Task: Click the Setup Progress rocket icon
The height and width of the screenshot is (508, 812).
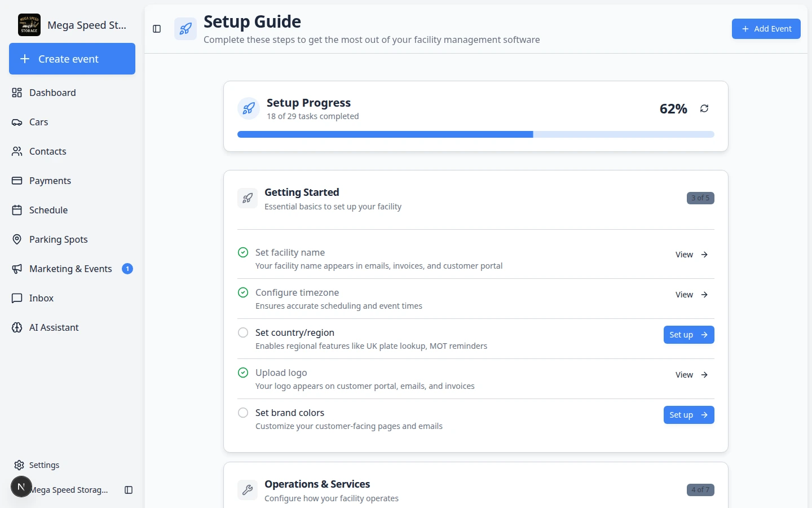Action: [249, 108]
